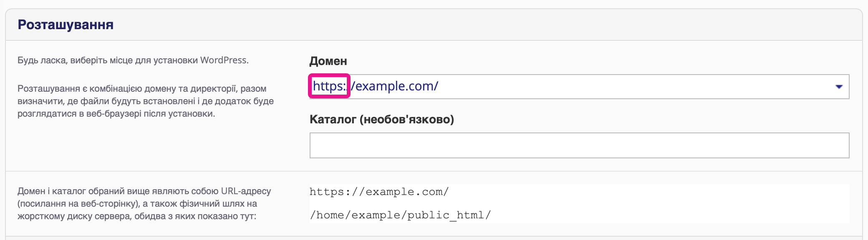Click the example.com/ part of the domain value
The height and width of the screenshot is (240, 868).
pos(396,86)
